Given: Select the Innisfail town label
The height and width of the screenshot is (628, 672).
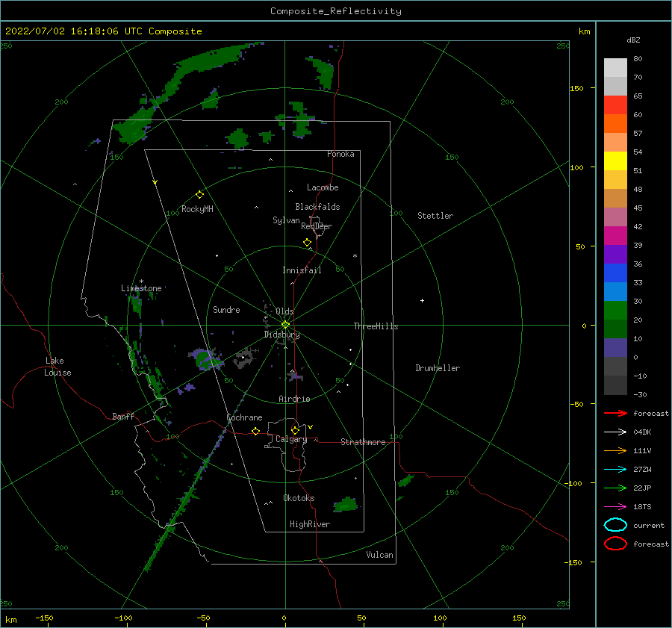Looking at the screenshot, I should [302, 270].
